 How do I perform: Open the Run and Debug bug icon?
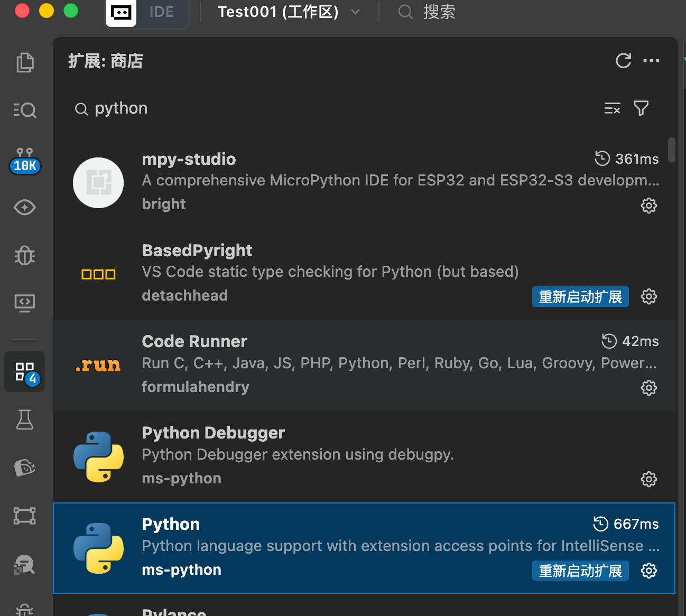click(25, 256)
